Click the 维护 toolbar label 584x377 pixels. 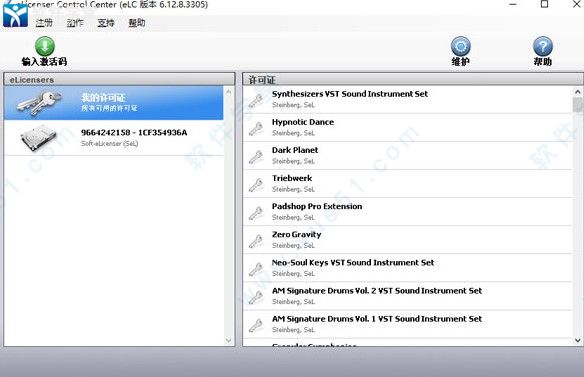tap(461, 61)
